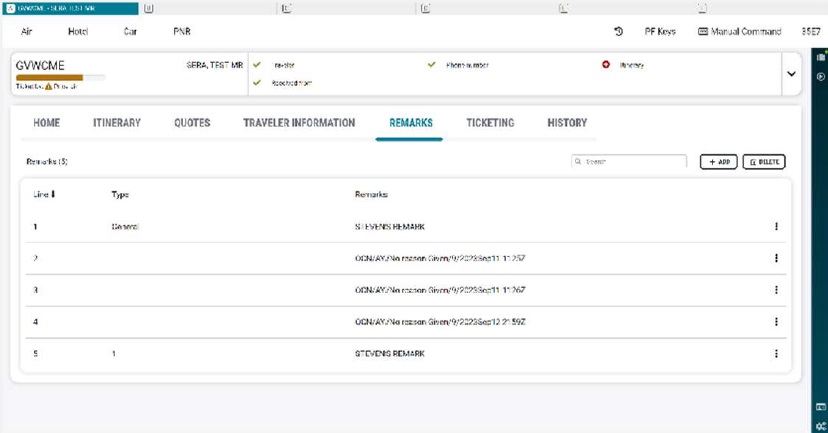828x433 pixels.
Task: Select the second blank session tab
Action: (149, 8)
